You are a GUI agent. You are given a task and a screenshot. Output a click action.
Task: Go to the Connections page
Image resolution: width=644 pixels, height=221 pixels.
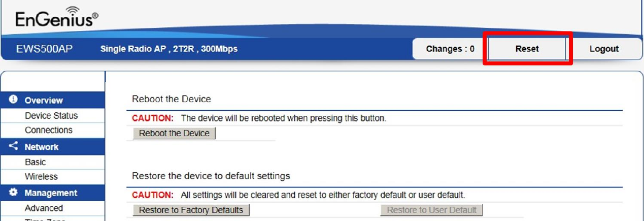pos(49,130)
